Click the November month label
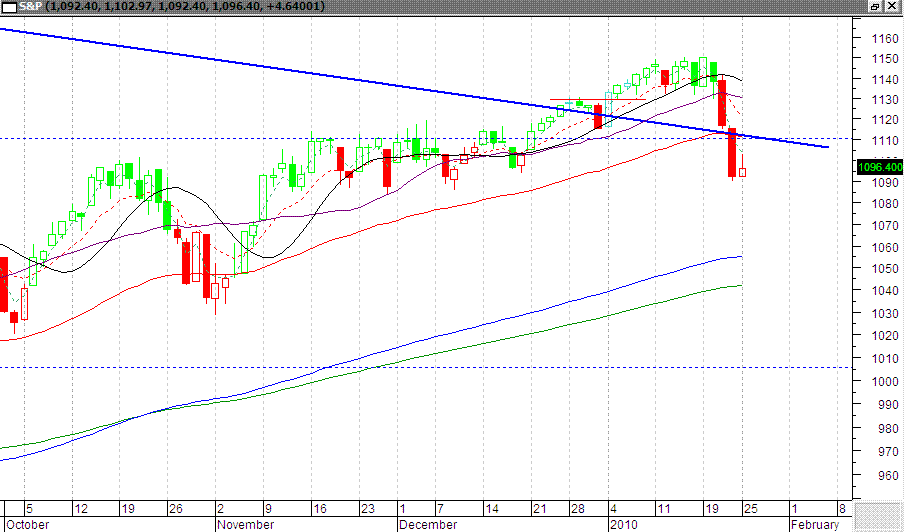Viewport: 904px width, 532px height. 246,525
